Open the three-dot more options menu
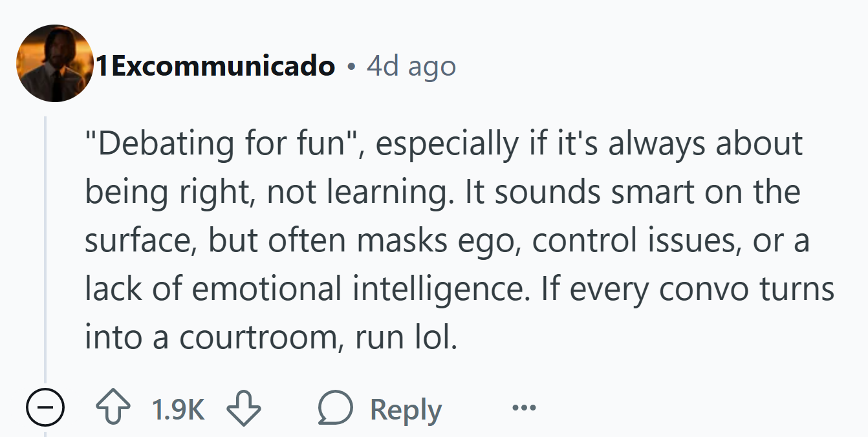Viewport: 868px width, 437px height. (523, 408)
